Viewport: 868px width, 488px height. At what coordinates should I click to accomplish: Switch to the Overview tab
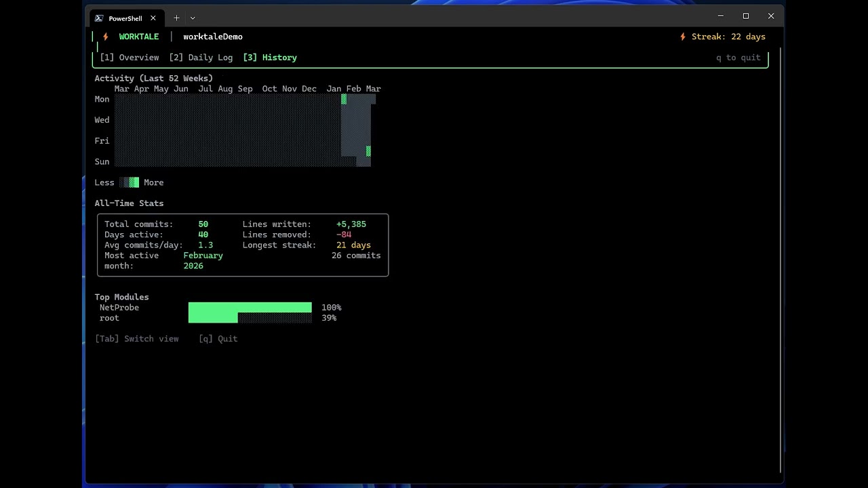[130, 58]
